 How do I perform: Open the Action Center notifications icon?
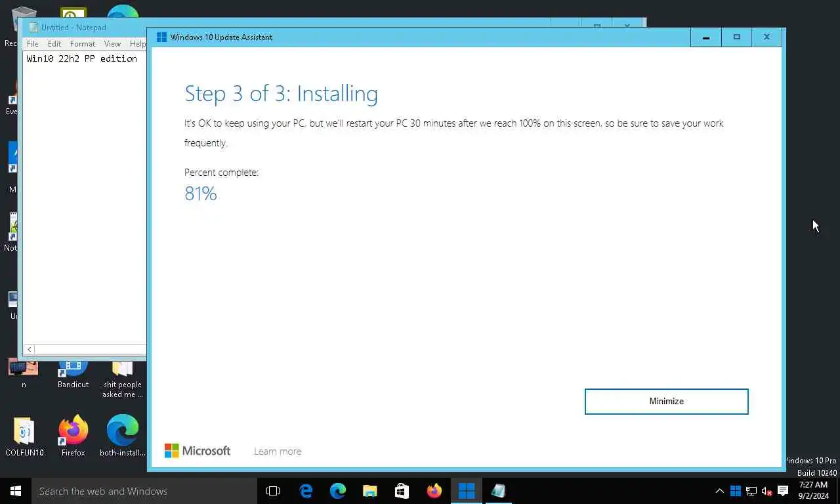pyautogui.click(x=783, y=491)
